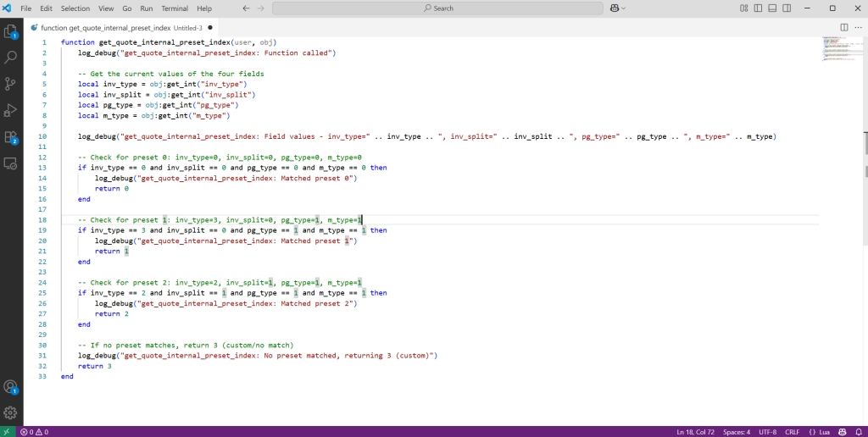Open the Terminal menu
This screenshot has width=868, height=437.
(175, 8)
